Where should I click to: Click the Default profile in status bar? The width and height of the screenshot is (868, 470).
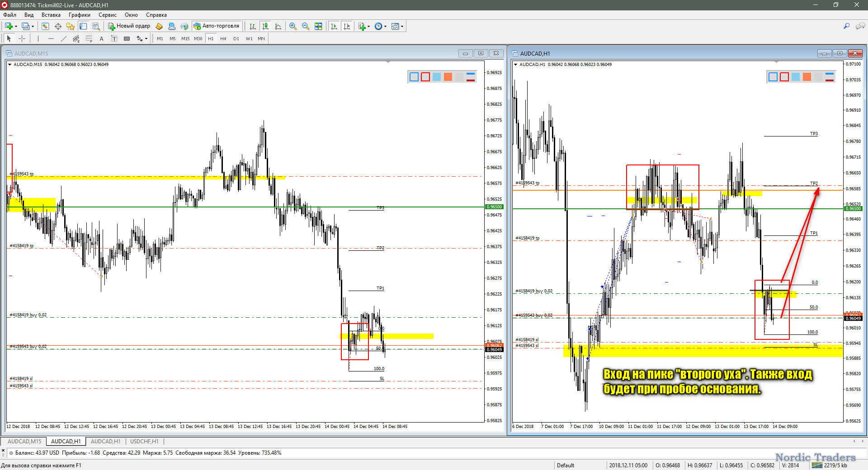click(x=566, y=465)
